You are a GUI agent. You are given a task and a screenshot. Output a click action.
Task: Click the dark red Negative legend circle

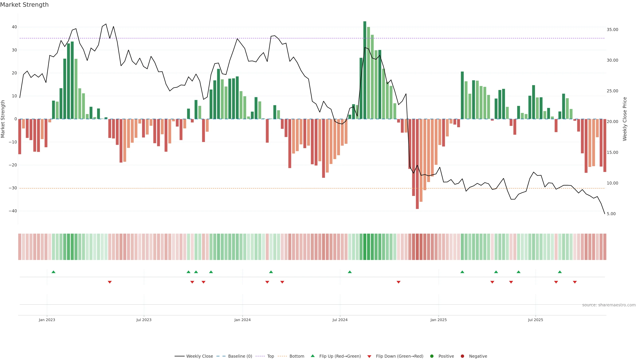[462, 356]
